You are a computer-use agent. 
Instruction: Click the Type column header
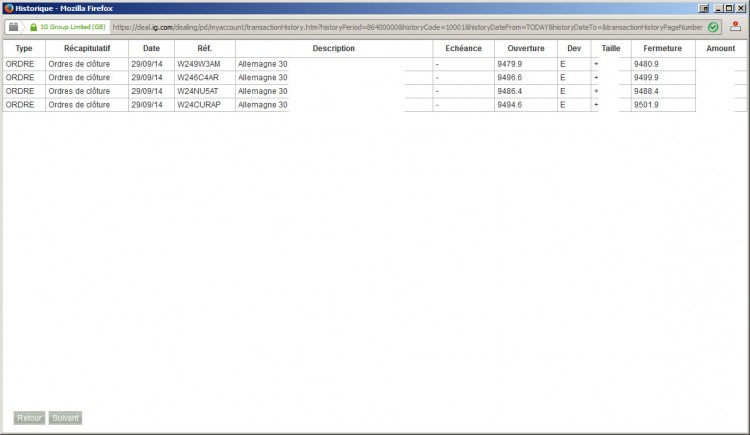[x=24, y=48]
